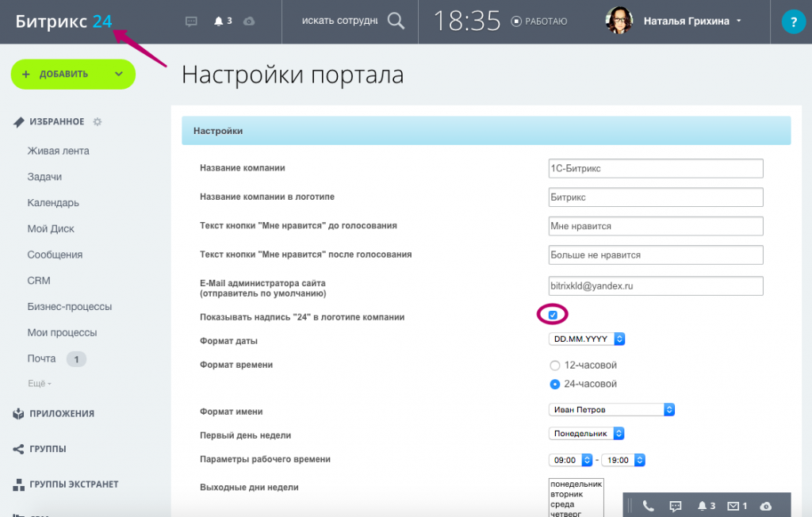Viewport: 812px width, 517px height.
Task: Click the bell icon in bottom bar
Action: [703, 506]
